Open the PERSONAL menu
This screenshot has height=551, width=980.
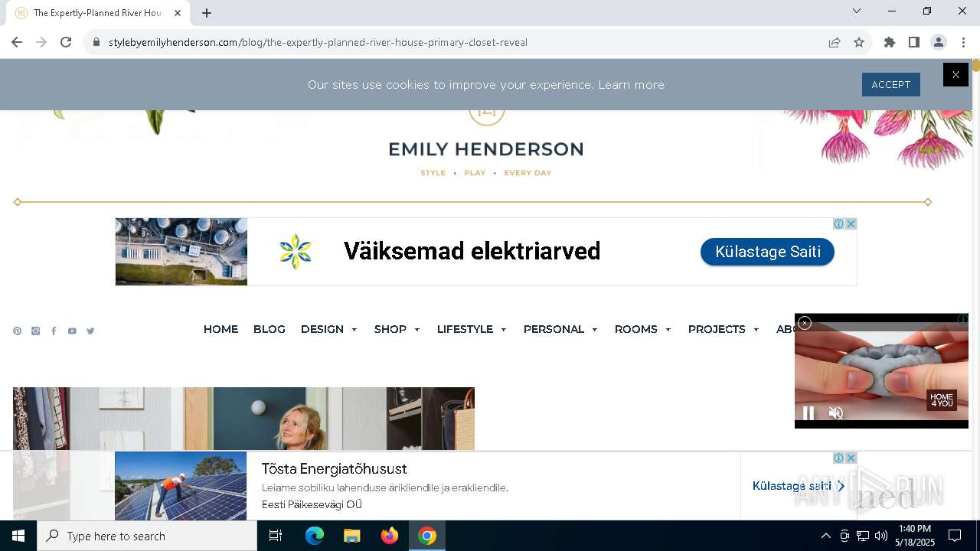coord(554,329)
